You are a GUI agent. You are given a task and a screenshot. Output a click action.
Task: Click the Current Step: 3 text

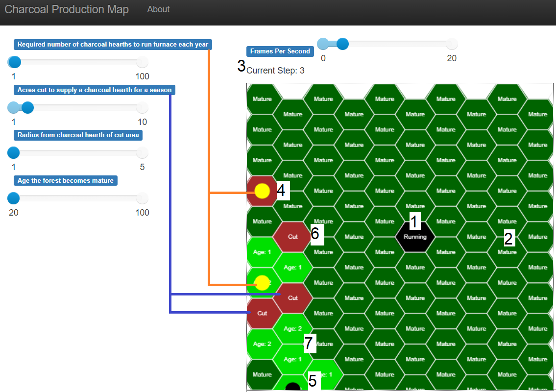(275, 71)
